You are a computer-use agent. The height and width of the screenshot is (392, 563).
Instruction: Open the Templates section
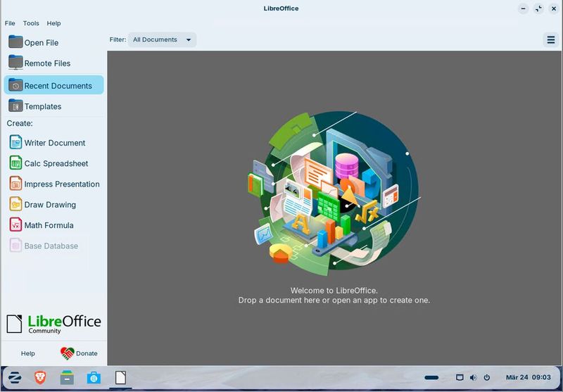(x=54, y=106)
